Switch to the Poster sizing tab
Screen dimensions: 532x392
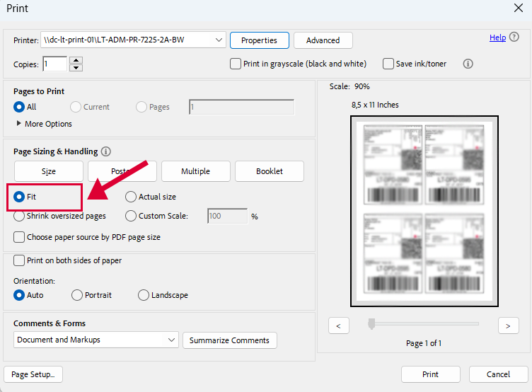[x=122, y=171]
